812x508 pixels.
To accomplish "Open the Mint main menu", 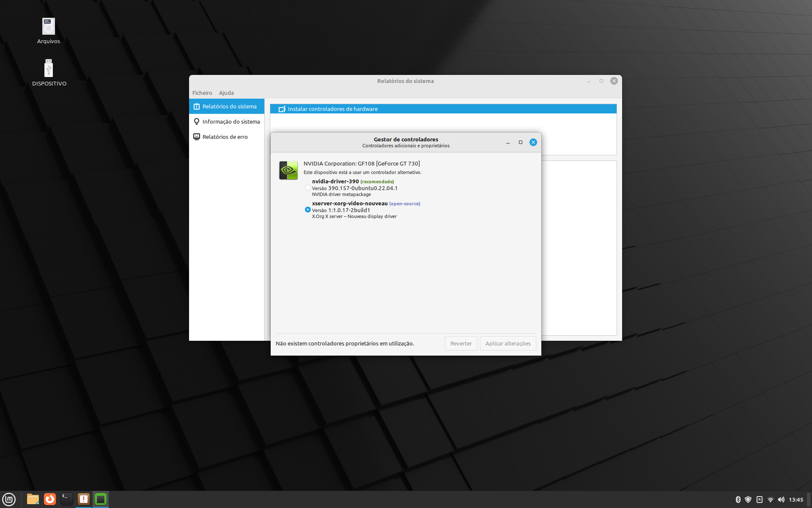I will [8, 499].
